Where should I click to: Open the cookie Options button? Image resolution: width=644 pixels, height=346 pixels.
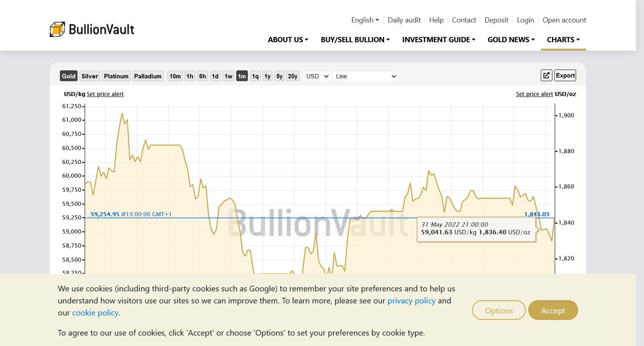[499, 310]
